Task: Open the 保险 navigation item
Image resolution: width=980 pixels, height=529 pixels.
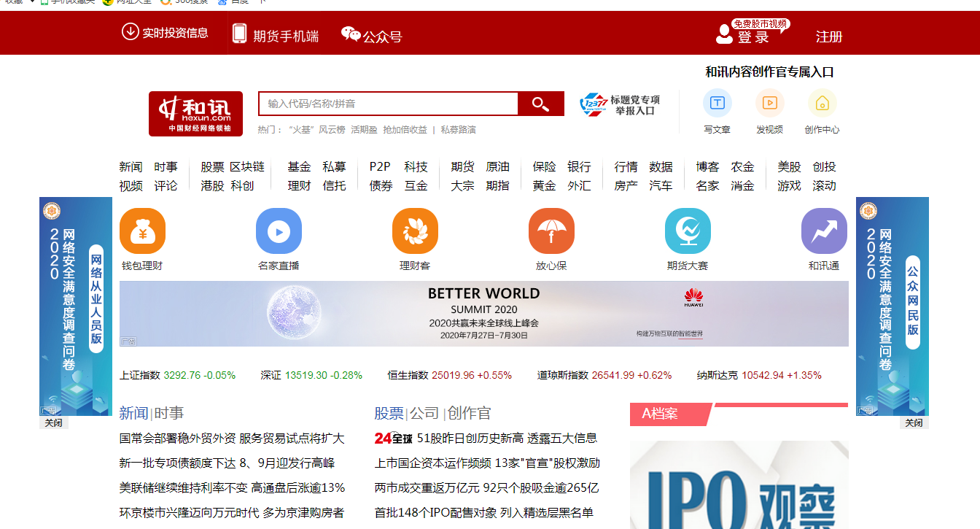Action: tap(545, 167)
